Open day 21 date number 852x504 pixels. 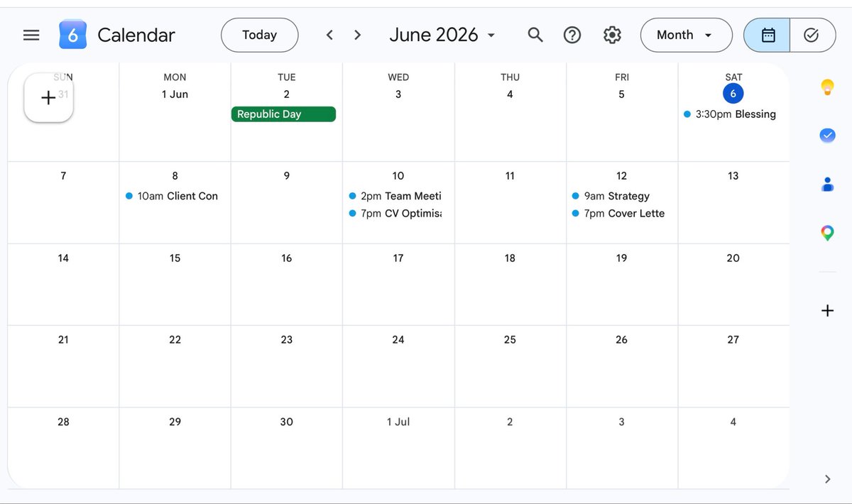point(63,340)
